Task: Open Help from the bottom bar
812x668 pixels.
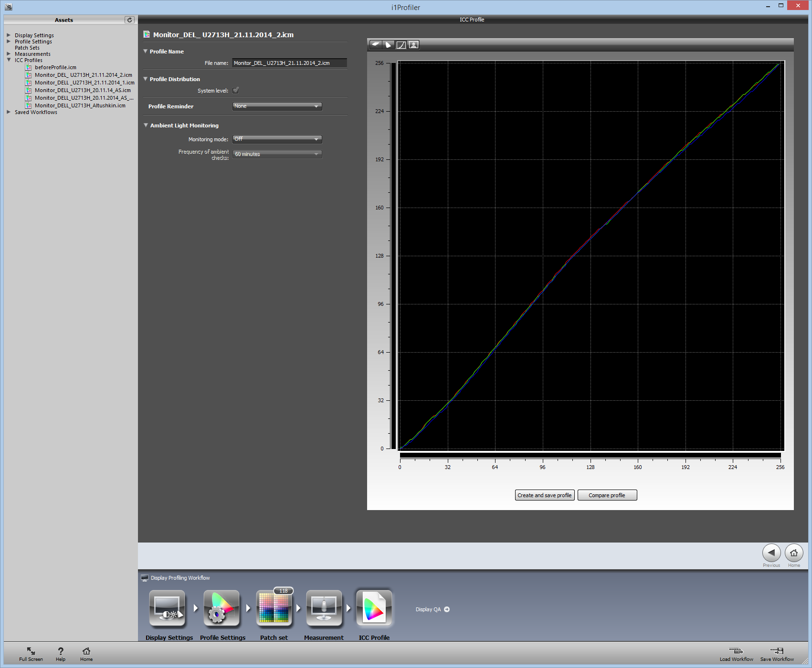Action: click(61, 654)
